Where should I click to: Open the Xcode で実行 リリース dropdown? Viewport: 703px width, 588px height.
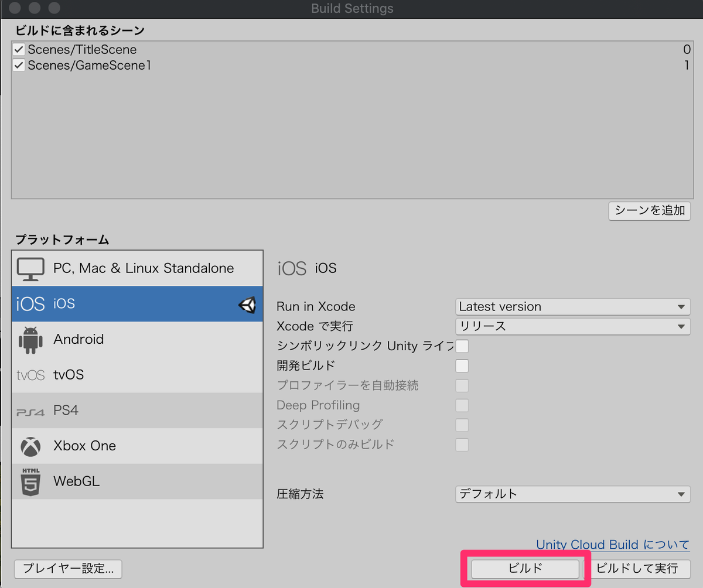point(572,326)
